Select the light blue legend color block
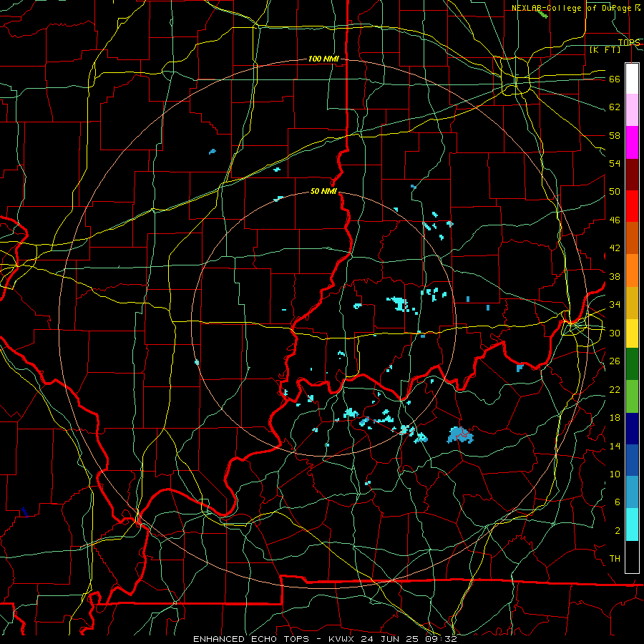 pos(632,492)
